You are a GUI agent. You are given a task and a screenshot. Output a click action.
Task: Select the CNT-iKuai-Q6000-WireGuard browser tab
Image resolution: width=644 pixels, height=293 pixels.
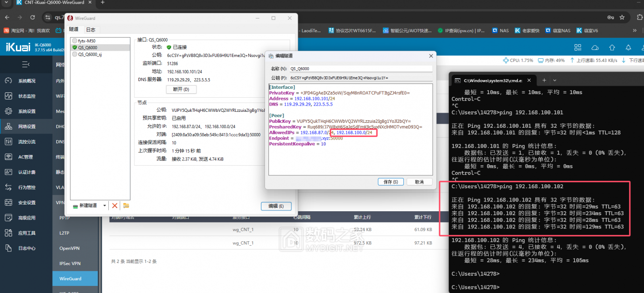pyautogui.click(x=54, y=3)
